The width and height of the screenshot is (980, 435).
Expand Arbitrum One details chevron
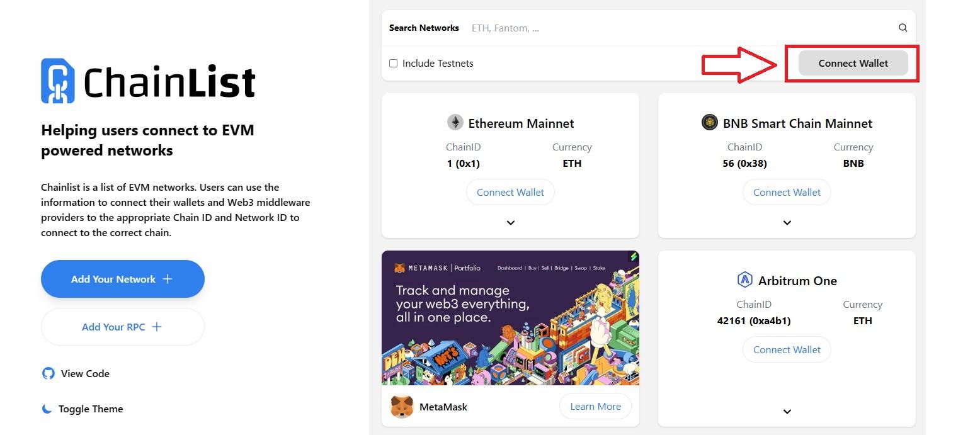tap(787, 412)
